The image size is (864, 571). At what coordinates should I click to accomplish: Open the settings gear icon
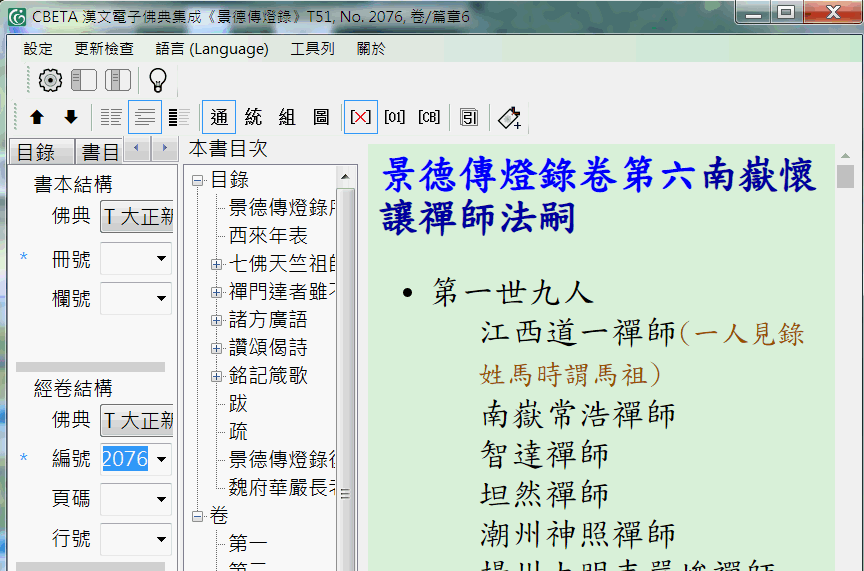[x=50, y=81]
